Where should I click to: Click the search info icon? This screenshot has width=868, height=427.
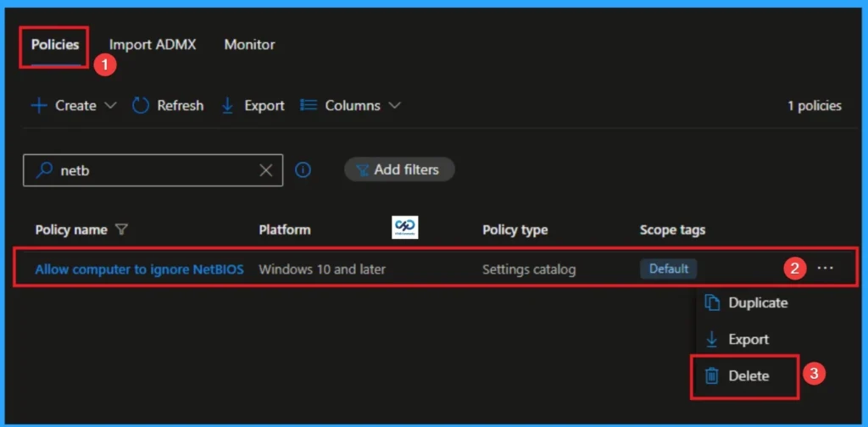303,169
